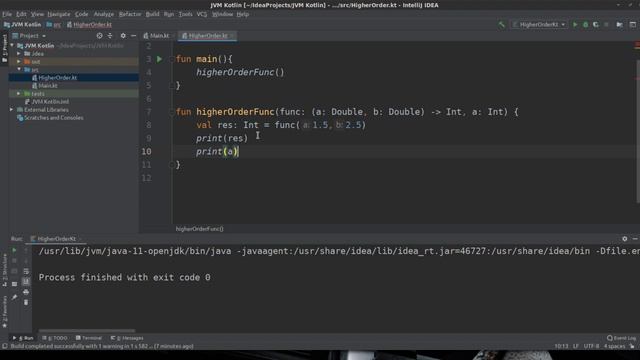Select HigherOrderKt tab in Run panel

(56, 239)
